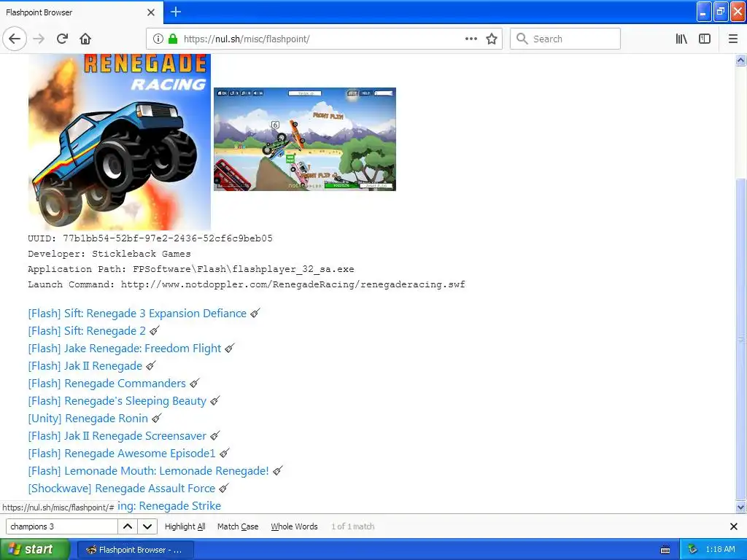
Task: Click the page scrollbar down arrow
Action: point(740,507)
